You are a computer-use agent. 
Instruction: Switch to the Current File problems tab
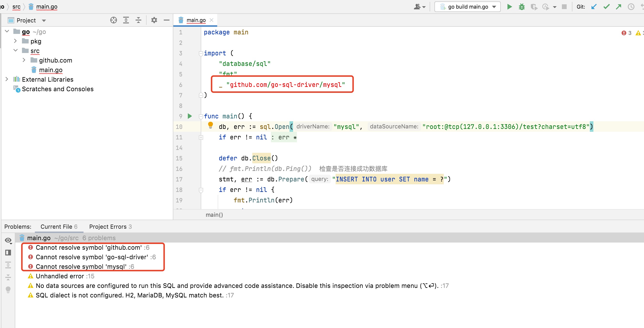tap(59, 227)
